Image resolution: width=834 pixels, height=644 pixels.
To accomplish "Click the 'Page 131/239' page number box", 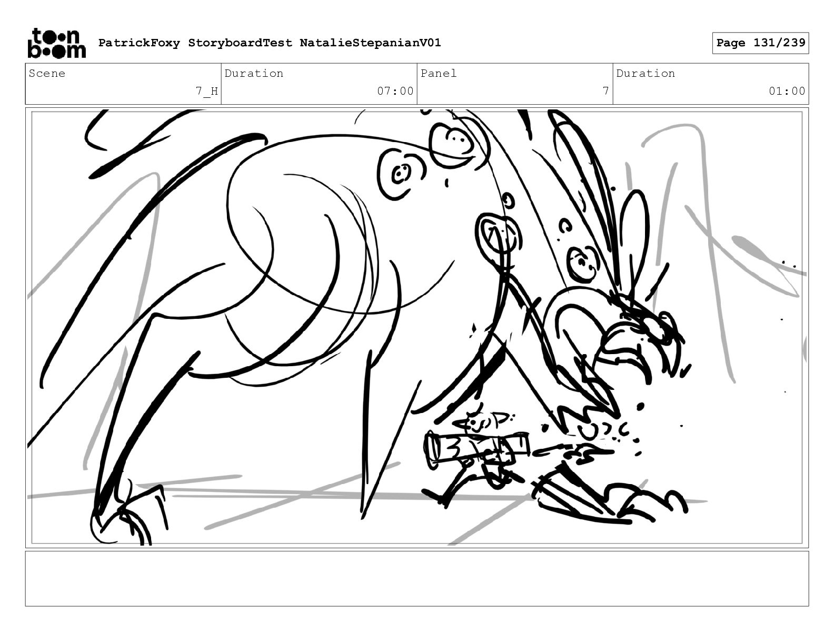I will pyautogui.click(x=760, y=43).
